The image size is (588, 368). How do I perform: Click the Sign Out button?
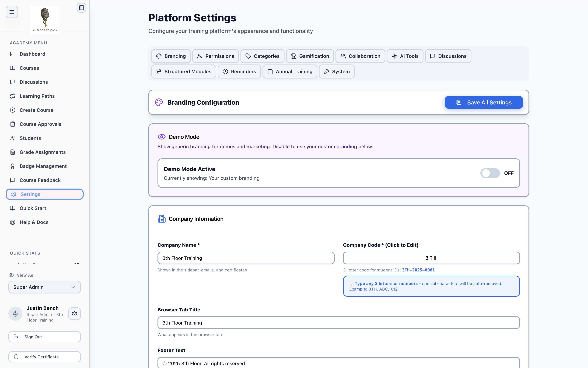pyautogui.click(x=45, y=337)
